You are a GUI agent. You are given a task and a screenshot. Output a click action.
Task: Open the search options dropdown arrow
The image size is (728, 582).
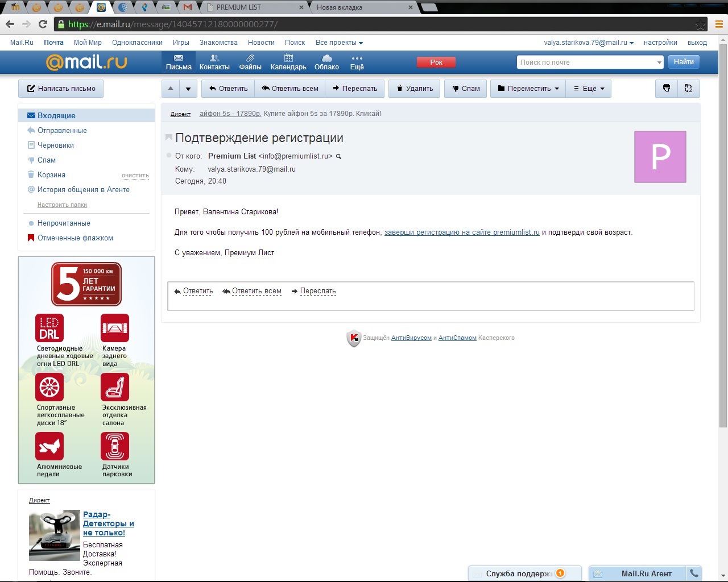[659, 63]
